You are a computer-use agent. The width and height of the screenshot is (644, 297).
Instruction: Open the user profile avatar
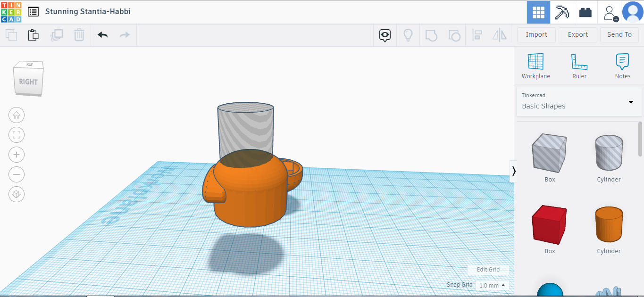click(633, 12)
